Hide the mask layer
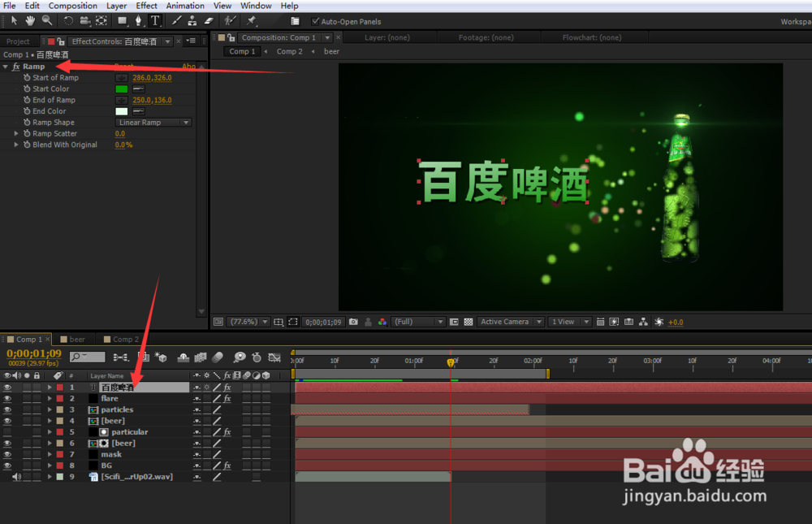Screen dimensions: 812x524 7,455
